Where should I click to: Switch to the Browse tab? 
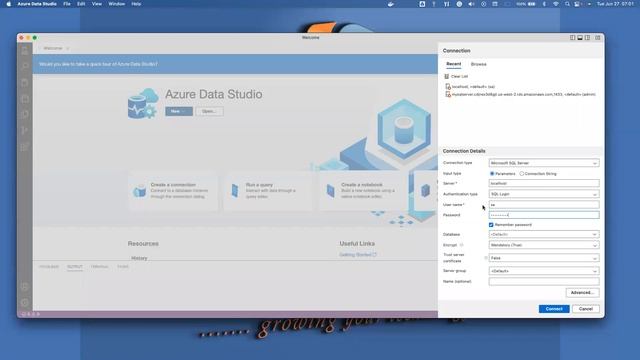pos(478,64)
